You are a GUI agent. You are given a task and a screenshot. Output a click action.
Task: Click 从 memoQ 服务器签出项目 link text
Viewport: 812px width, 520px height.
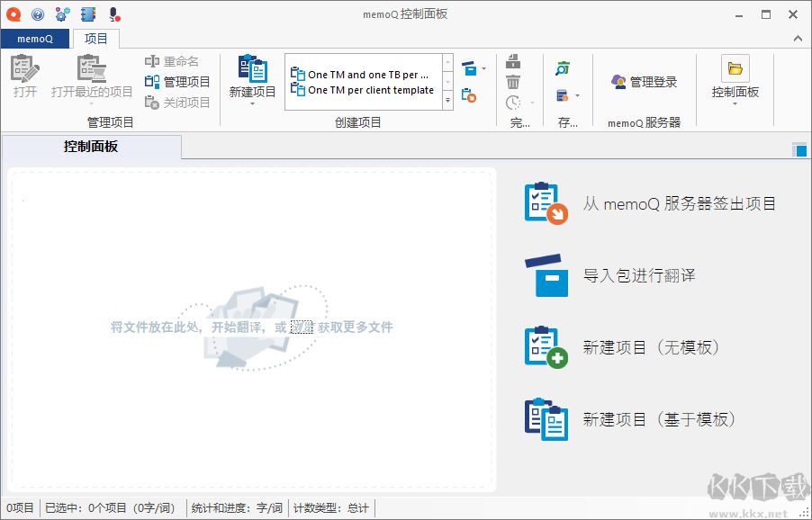(679, 204)
